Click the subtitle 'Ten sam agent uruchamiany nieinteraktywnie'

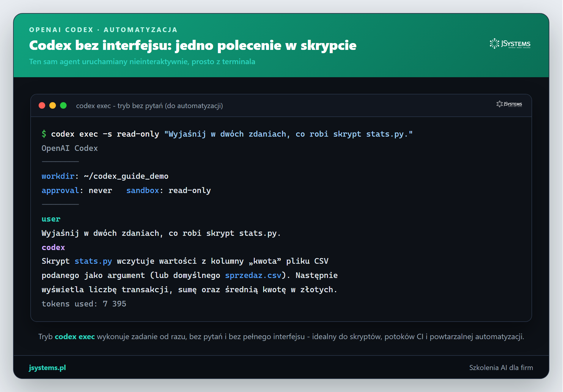tap(142, 61)
